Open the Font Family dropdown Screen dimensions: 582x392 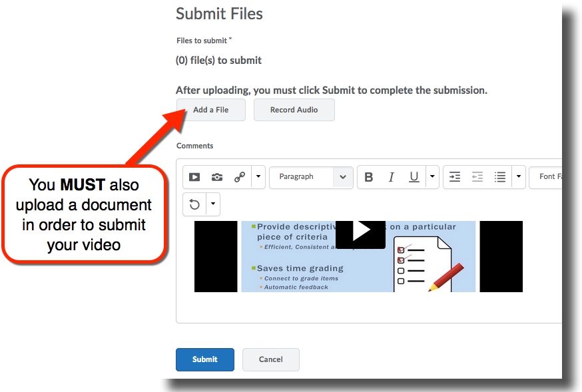(550, 177)
